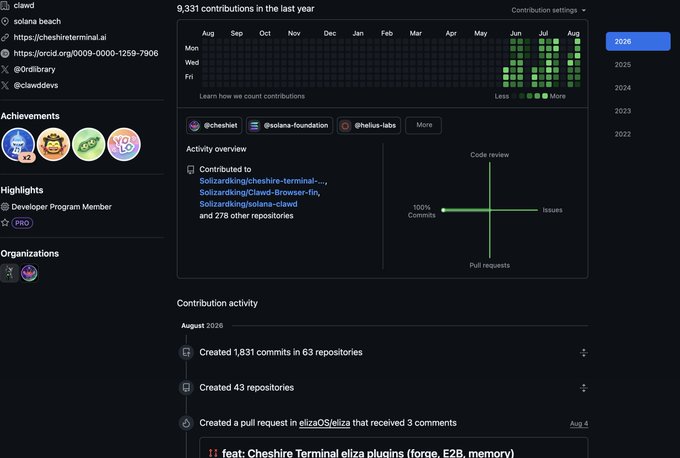Click the and 278 other repositories text
This screenshot has width=680, height=458.
[x=246, y=216]
